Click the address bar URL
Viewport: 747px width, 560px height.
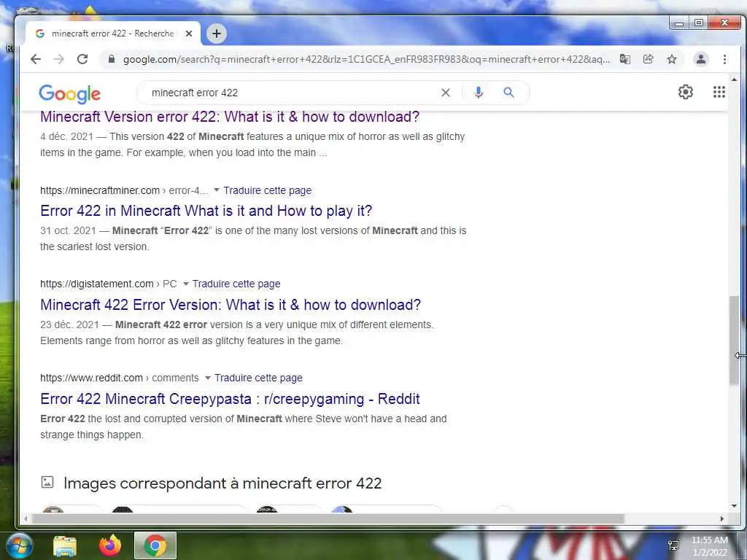click(366, 59)
